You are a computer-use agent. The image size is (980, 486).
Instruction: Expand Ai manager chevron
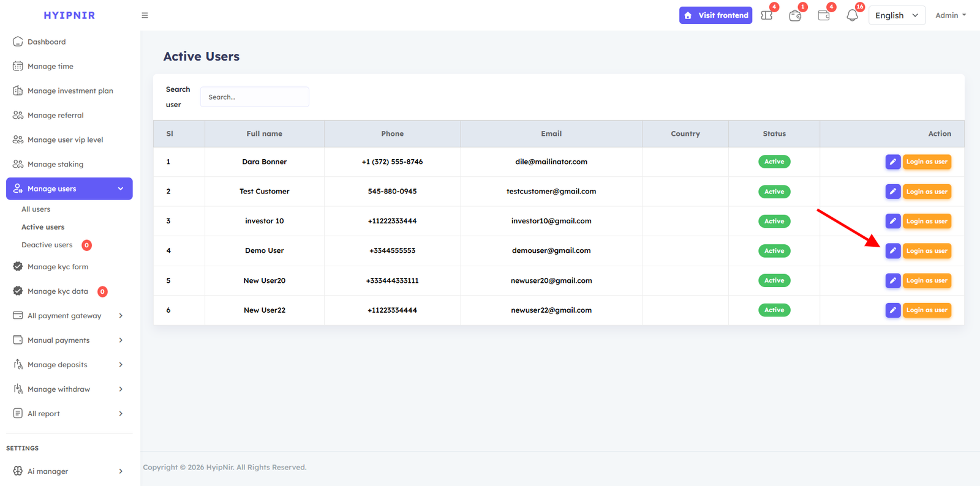tap(121, 471)
